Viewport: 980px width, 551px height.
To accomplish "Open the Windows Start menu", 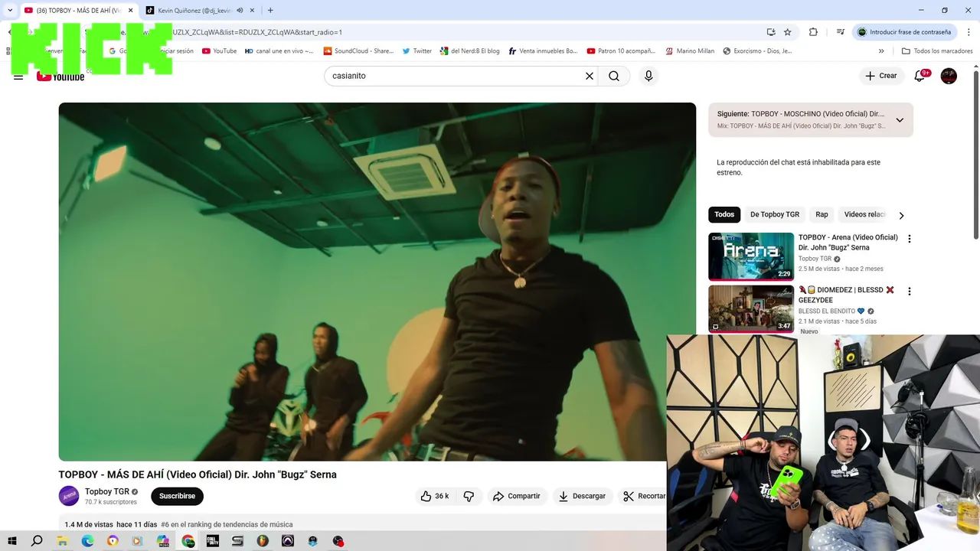I will [x=12, y=541].
